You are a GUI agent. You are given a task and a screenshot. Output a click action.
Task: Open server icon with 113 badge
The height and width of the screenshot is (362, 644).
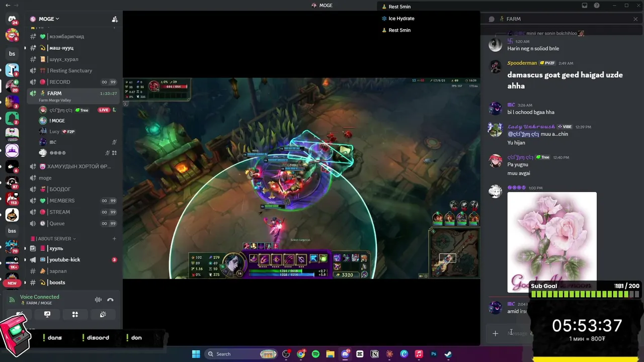point(12,199)
